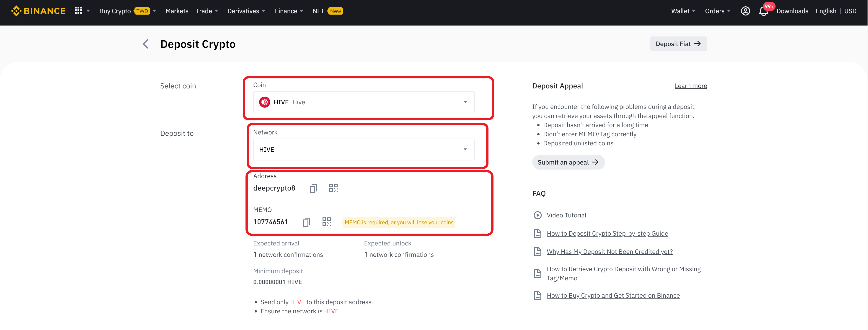This screenshot has height=330, width=868.
Task: Go to Markets page
Action: tap(177, 11)
